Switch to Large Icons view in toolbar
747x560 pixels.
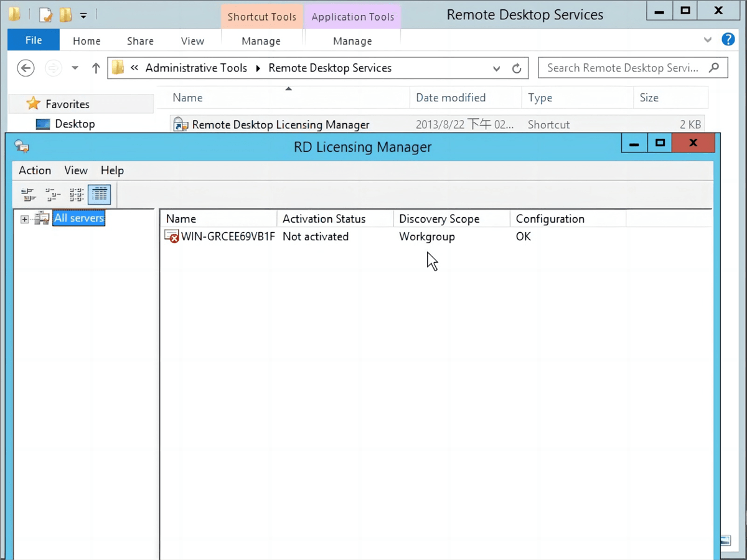(28, 195)
